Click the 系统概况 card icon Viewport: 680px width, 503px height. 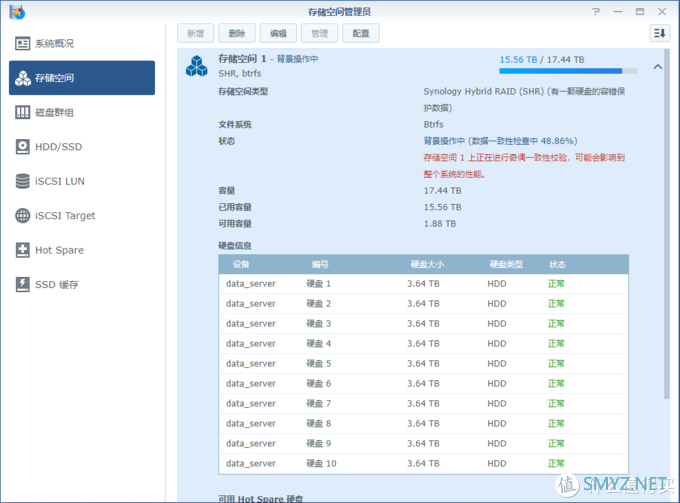[x=23, y=43]
